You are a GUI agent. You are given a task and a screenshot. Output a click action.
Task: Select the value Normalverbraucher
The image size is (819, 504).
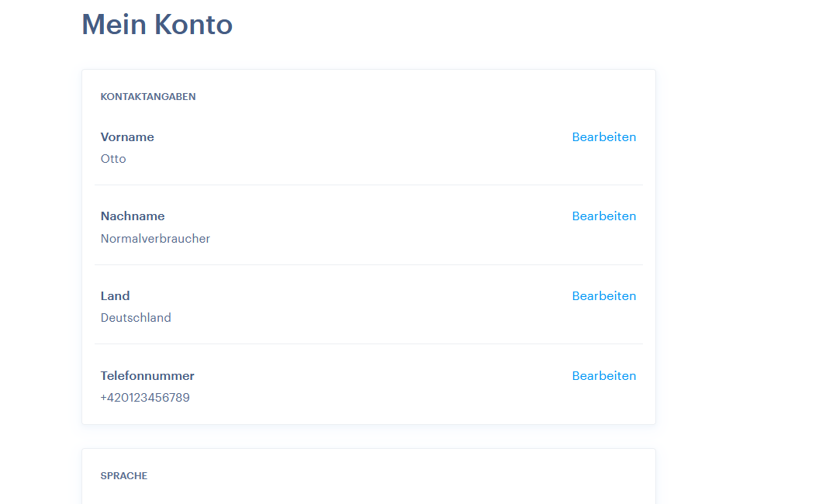pos(155,238)
